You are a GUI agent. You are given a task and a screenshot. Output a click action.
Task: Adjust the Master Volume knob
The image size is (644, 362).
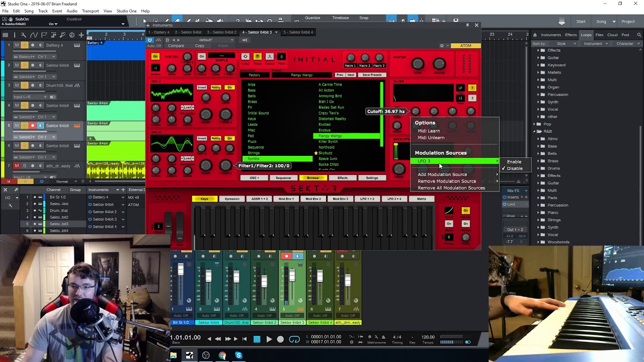coord(439,63)
